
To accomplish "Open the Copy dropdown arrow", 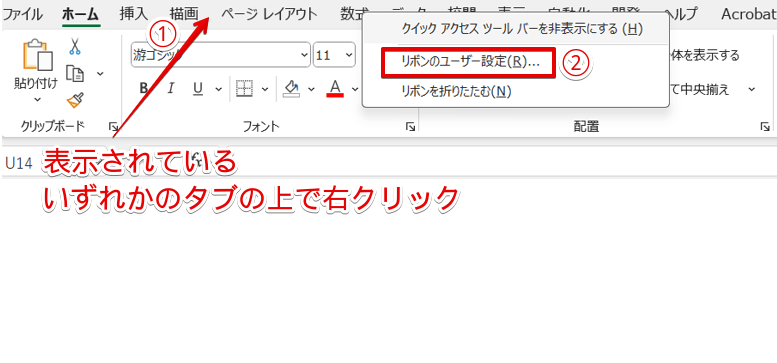I will (x=100, y=74).
